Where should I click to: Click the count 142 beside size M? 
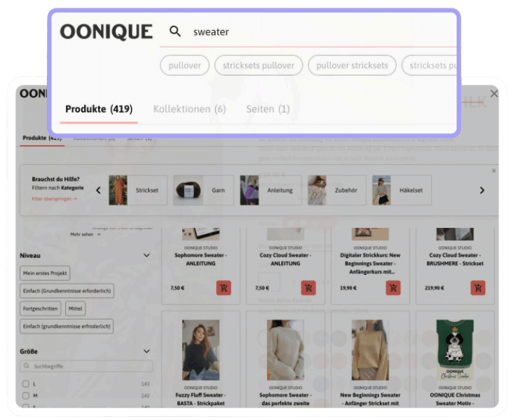tap(145, 395)
